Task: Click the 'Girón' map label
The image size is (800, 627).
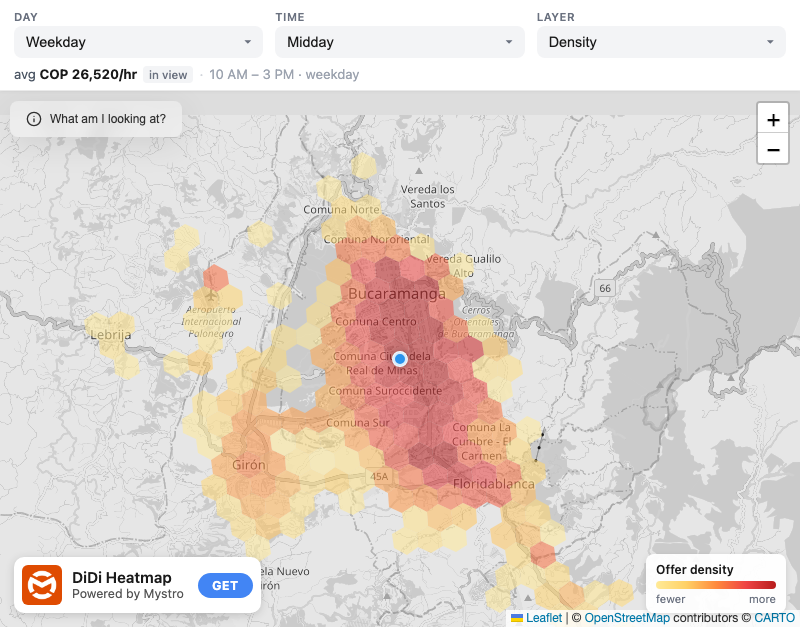Action: coord(249,465)
